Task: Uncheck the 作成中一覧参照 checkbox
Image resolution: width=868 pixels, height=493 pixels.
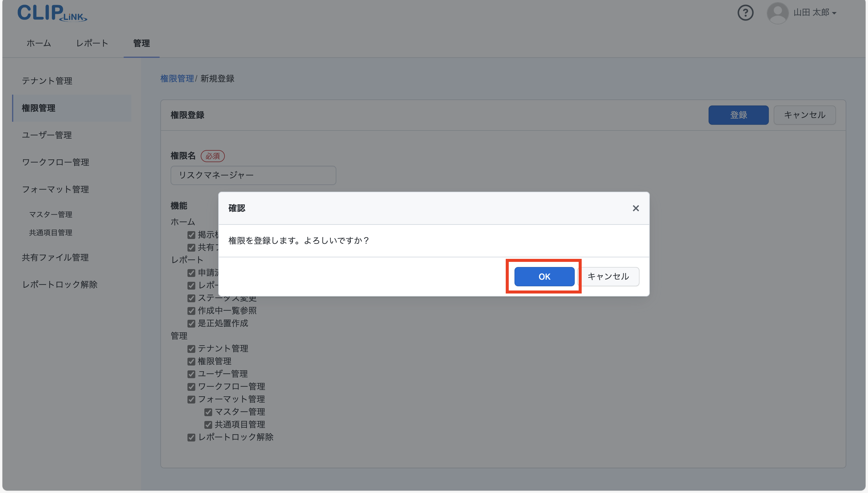Action: [191, 310]
